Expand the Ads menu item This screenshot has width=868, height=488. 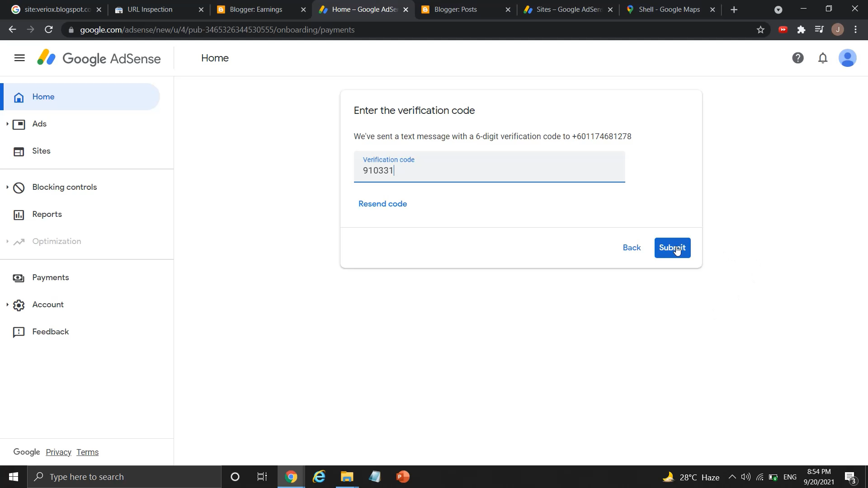(6, 123)
